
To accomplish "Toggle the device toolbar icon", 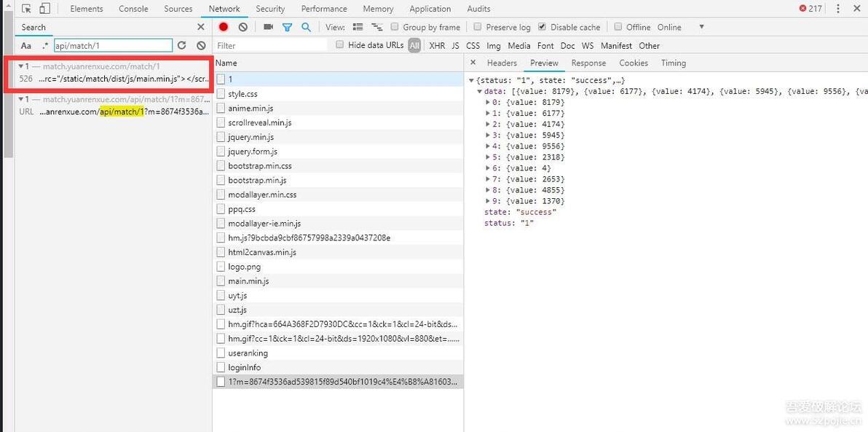I will click(45, 8).
